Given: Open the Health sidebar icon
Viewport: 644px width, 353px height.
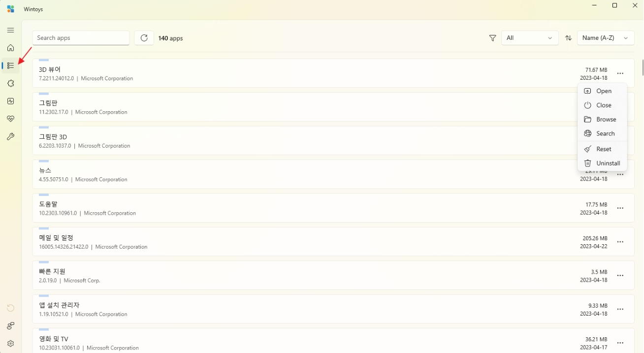Looking at the screenshot, I should 10,119.
